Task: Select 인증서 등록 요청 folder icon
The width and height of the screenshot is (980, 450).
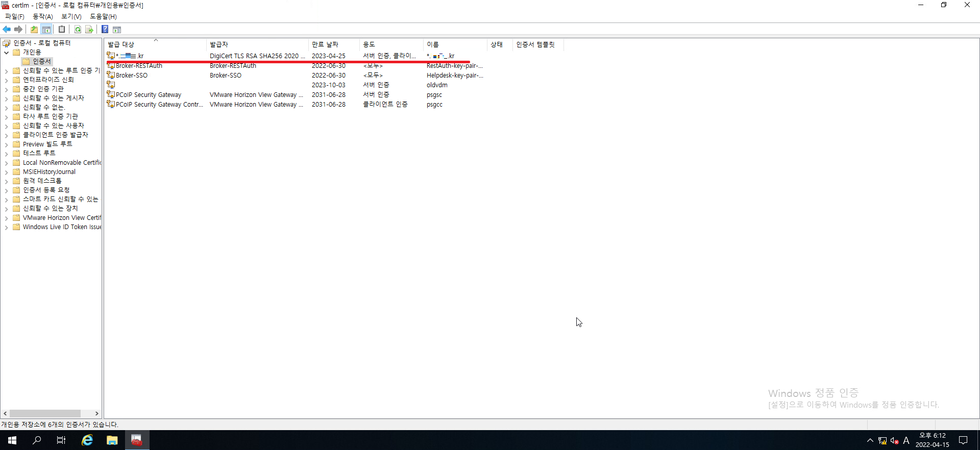Action: click(x=16, y=190)
